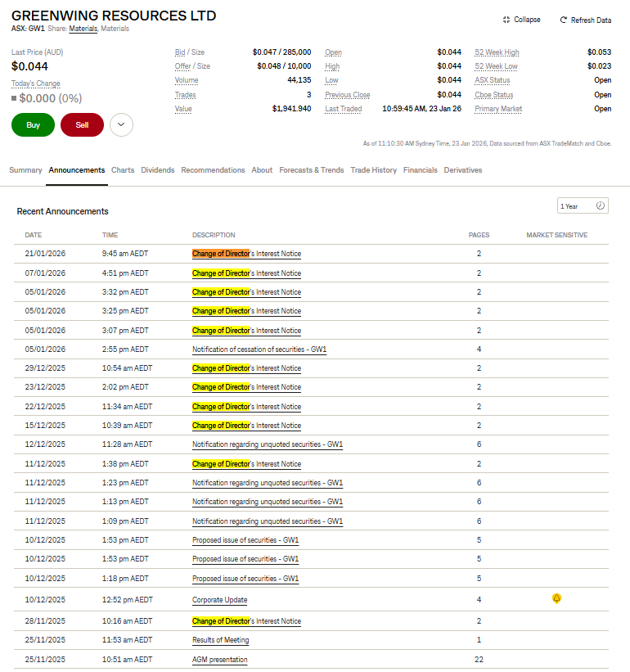Image resolution: width=630 pixels, height=672 pixels.
Task: Click the green Buy button
Action: [x=33, y=124]
